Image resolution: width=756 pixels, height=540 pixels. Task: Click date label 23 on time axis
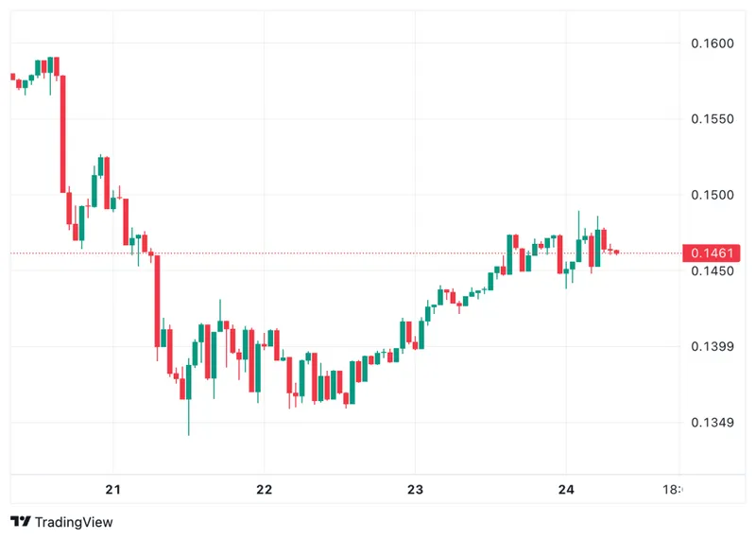415,489
